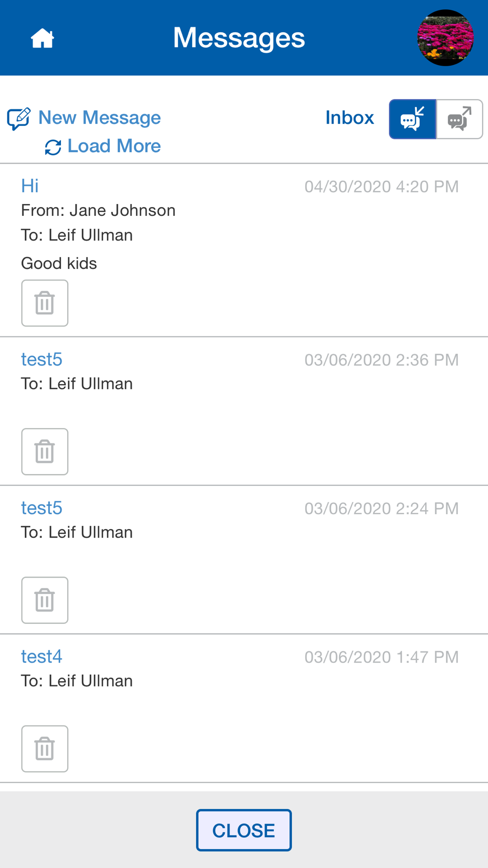Viewport: 488px width, 868px height.
Task: Go to the home screen icon
Action: pyautogui.click(x=42, y=38)
